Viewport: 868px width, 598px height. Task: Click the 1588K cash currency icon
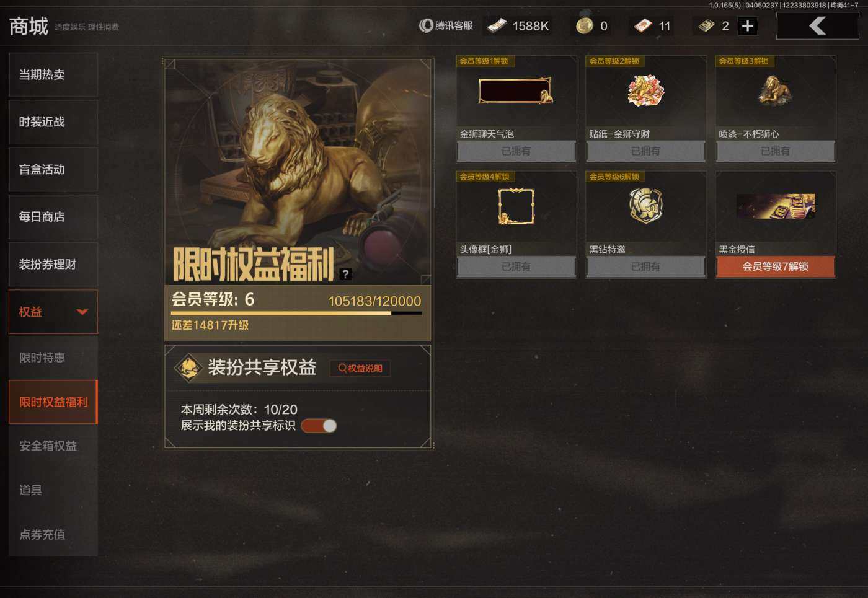[497, 25]
